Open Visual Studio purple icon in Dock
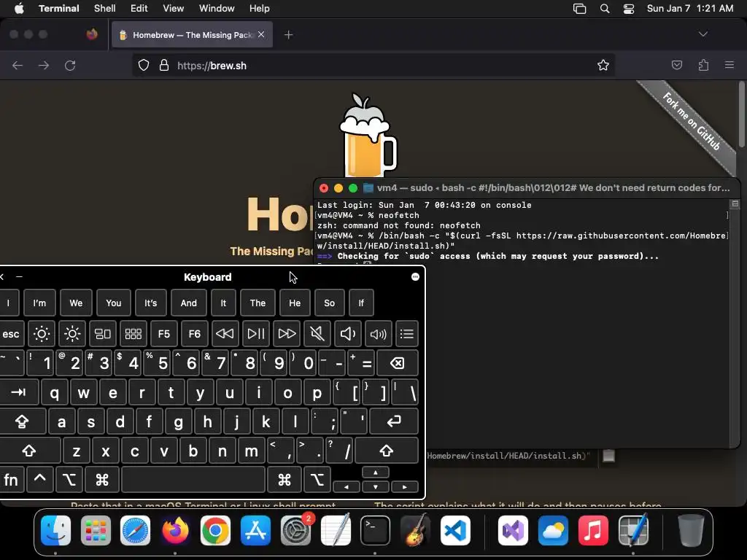The image size is (747, 560). pyautogui.click(x=513, y=531)
